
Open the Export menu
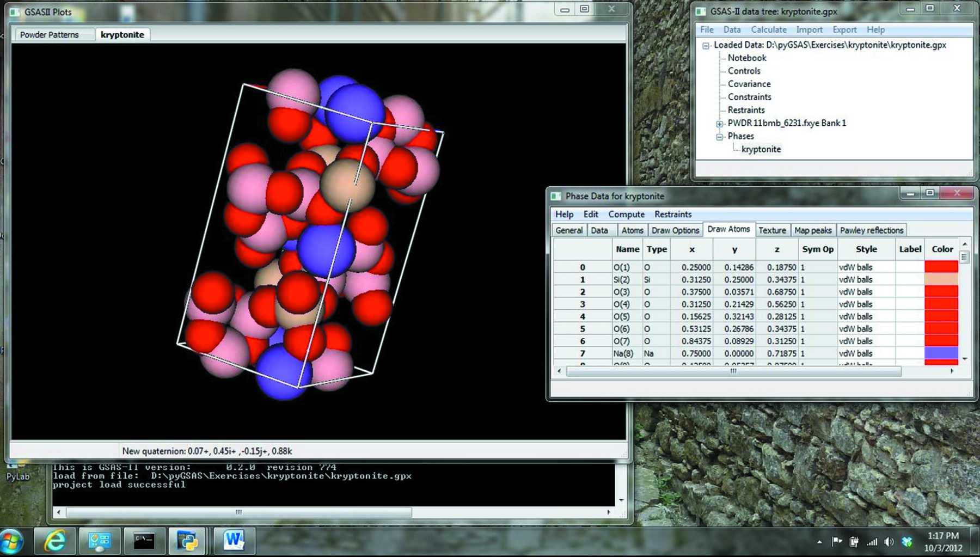(844, 30)
